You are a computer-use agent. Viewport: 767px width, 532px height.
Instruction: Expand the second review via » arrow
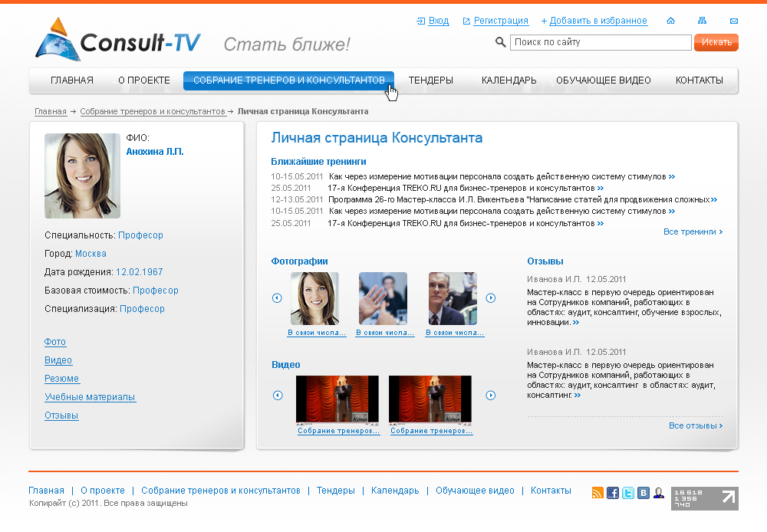pyautogui.click(x=578, y=395)
